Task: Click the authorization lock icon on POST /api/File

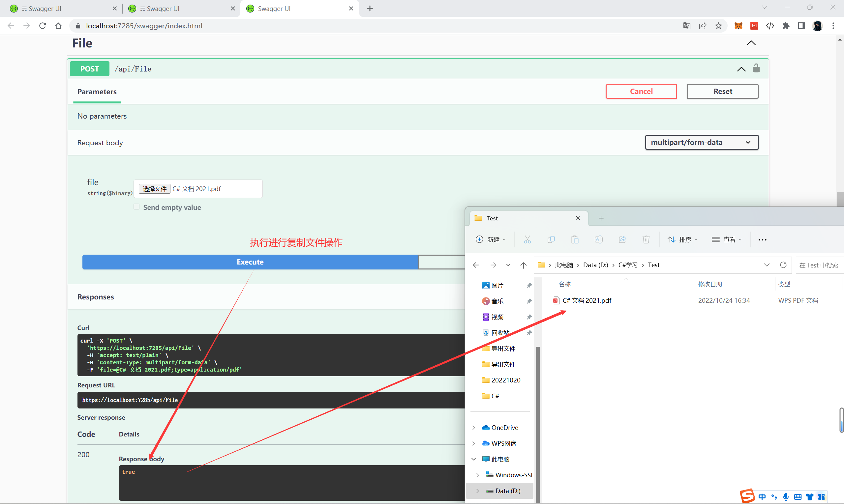Action: [x=756, y=68]
